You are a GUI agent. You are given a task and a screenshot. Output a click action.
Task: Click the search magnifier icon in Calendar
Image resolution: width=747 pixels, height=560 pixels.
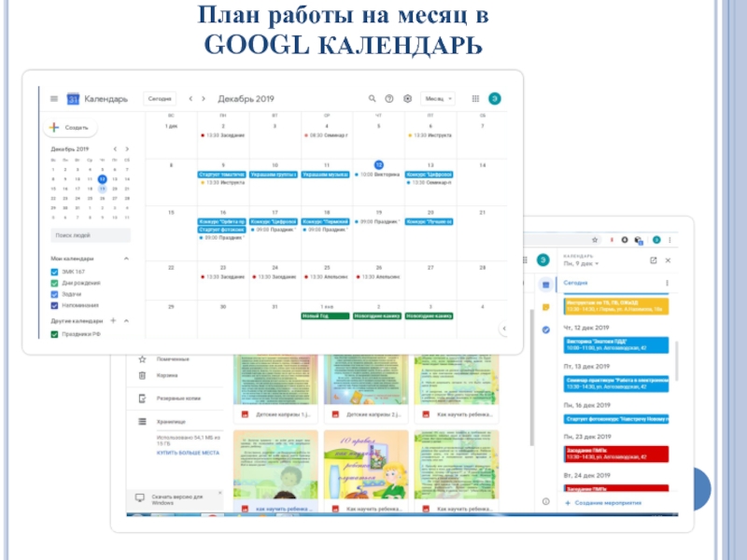click(372, 98)
